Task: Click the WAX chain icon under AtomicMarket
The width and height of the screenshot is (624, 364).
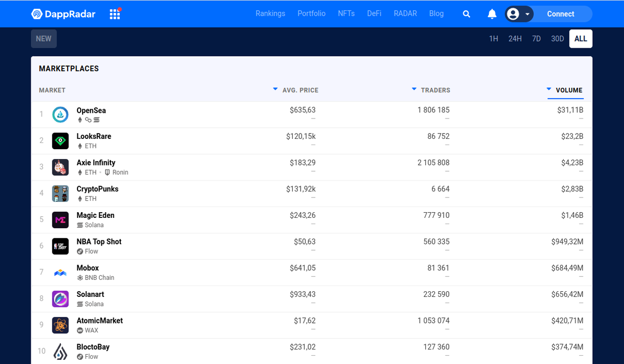Action: [x=79, y=330]
